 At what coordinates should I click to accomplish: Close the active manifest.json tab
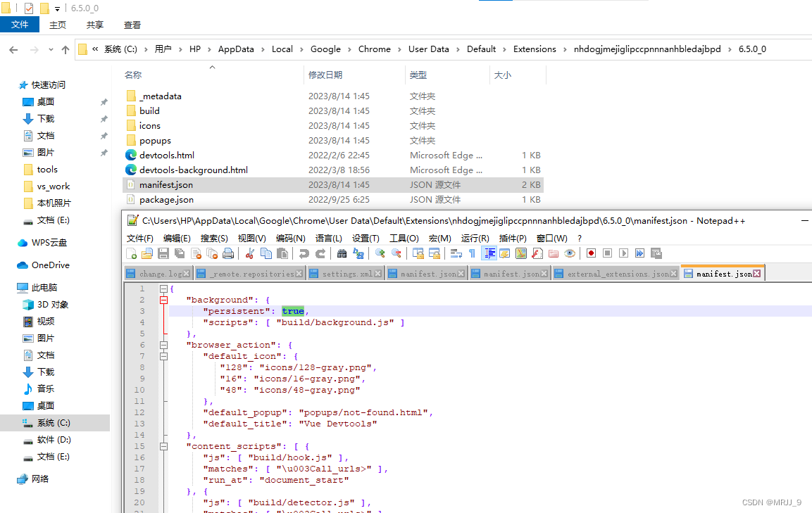pos(757,273)
